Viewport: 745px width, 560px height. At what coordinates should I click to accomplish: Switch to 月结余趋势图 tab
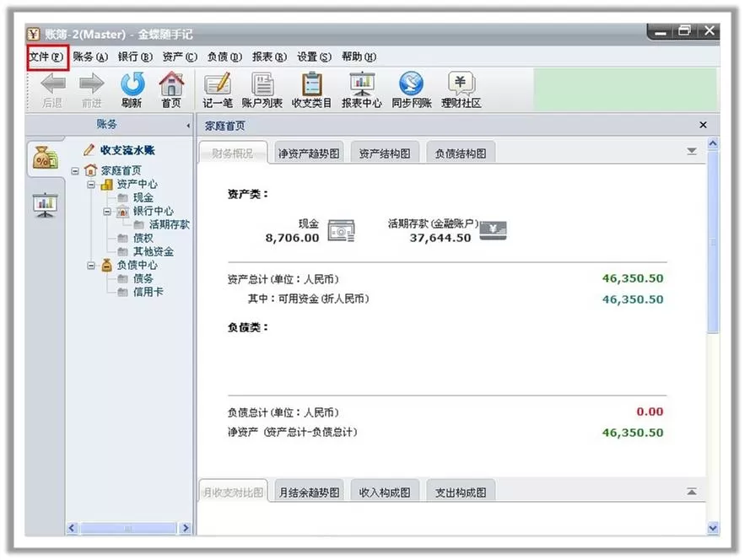click(309, 492)
